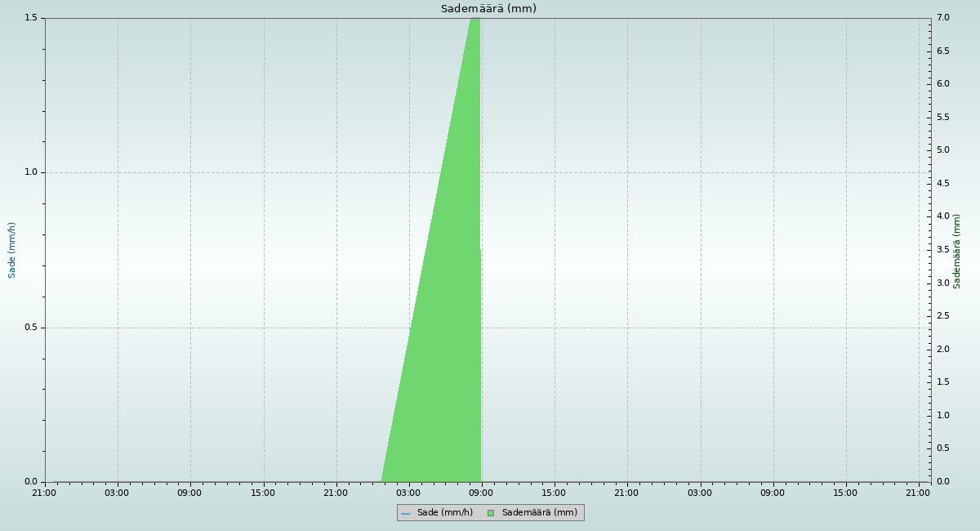Click the 7.0 tick on right axis
This screenshot has height=531, width=980.
click(x=942, y=18)
